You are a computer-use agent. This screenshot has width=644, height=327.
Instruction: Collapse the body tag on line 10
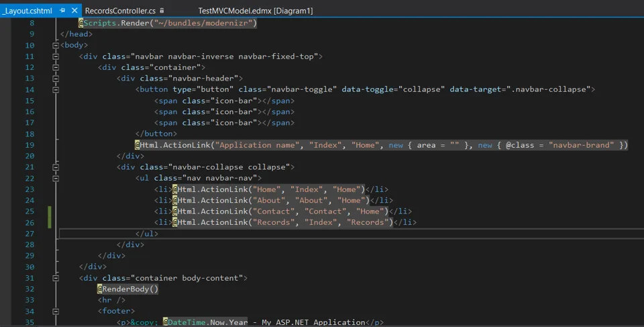pyautogui.click(x=56, y=45)
